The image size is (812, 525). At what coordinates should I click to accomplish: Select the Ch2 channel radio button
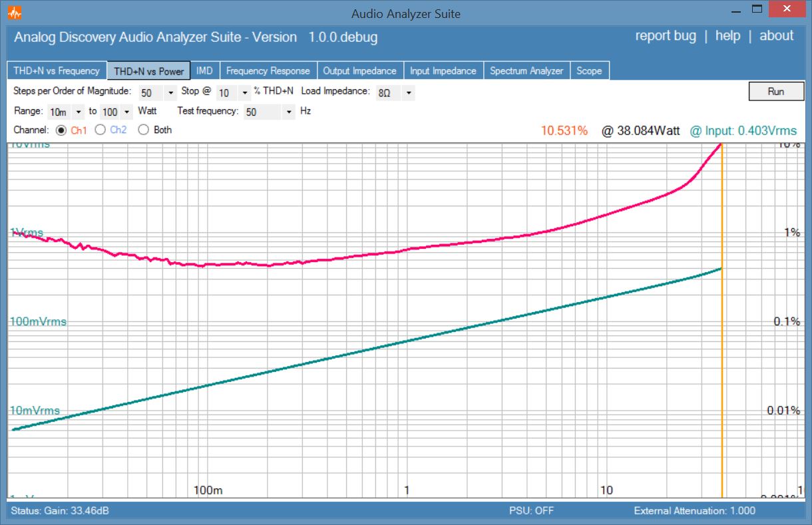pyautogui.click(x=101, y=130)
